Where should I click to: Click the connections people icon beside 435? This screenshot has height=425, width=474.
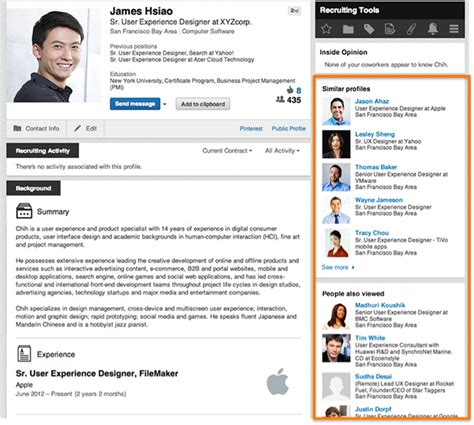[x=280, y=99]
